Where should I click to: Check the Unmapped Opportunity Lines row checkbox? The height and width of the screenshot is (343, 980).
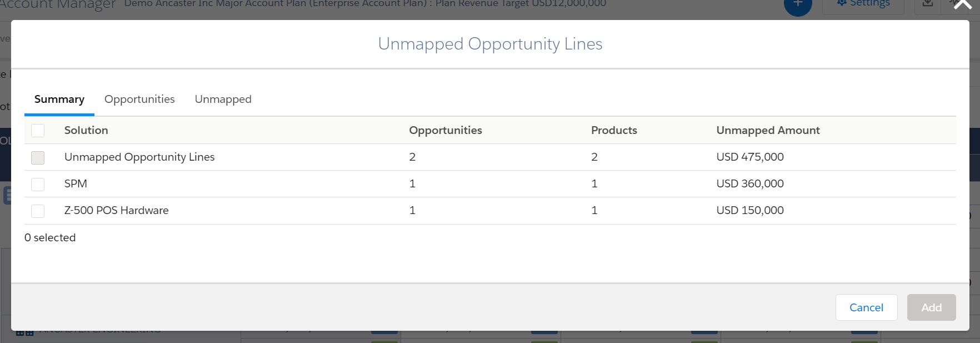(38, 157)
